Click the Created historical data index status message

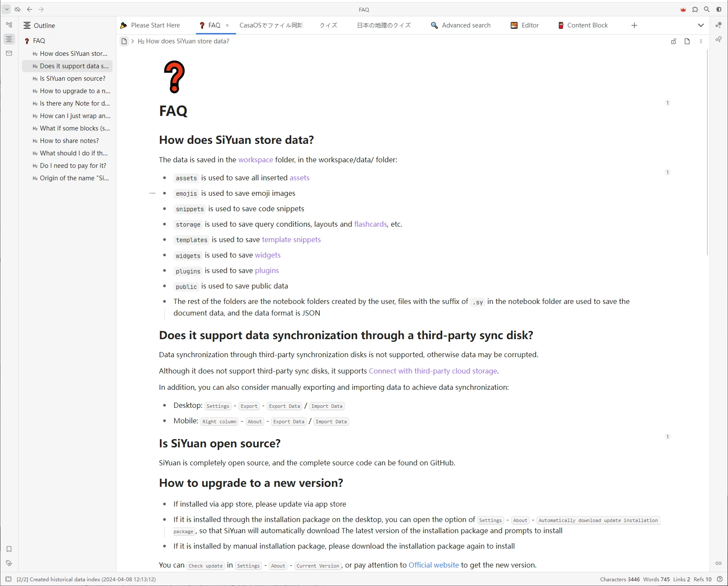[x=86, y=579]
